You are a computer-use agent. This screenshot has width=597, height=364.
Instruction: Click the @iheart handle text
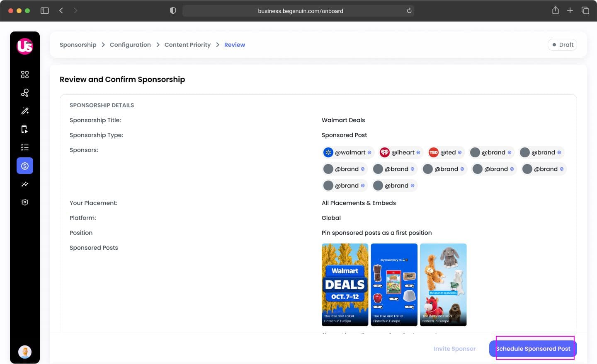[x=403, y=152]
